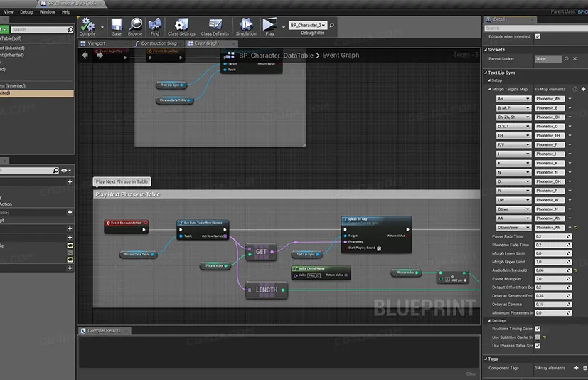Click the Components panel Search field
The width and height of the screenshot is (588, 380).
[x=42, y=29]
